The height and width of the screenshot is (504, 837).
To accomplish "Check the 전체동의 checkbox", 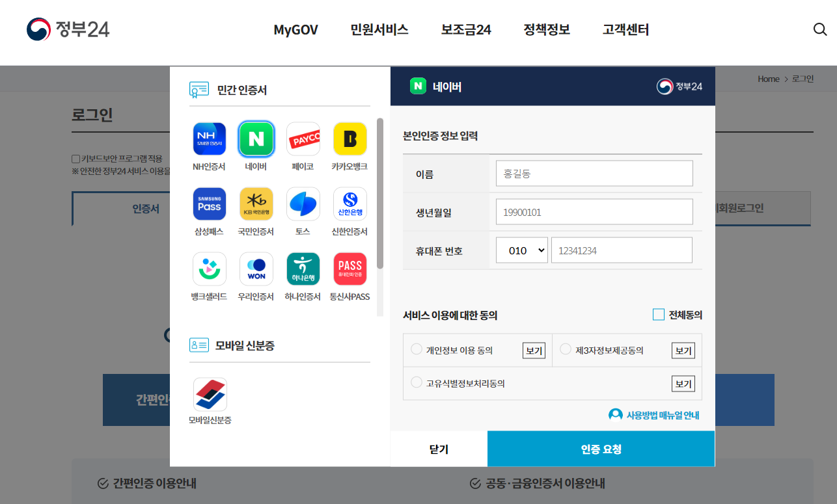I will point(659,315).
